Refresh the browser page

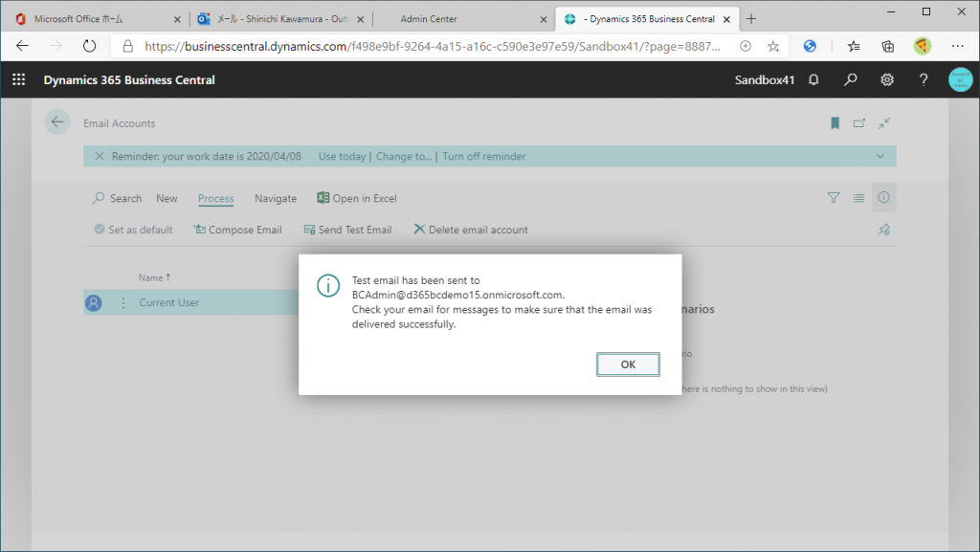coord(89,46)
